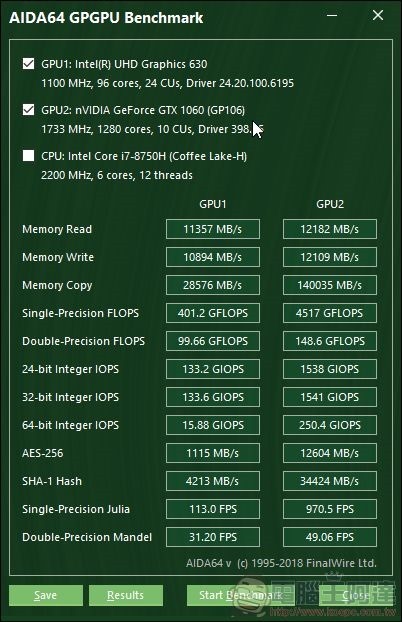The height and width of the screenshot is (622, 402).
Task: Enable the CPU Intel Core i7-8750H checkbox
Action: pos(28,156)
